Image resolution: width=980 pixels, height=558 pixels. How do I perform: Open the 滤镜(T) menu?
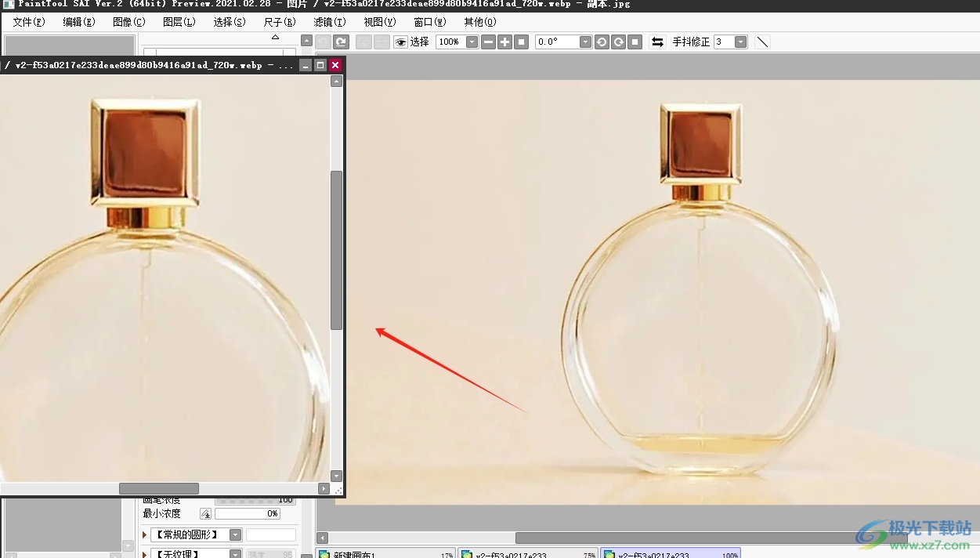tap(330, 22)
